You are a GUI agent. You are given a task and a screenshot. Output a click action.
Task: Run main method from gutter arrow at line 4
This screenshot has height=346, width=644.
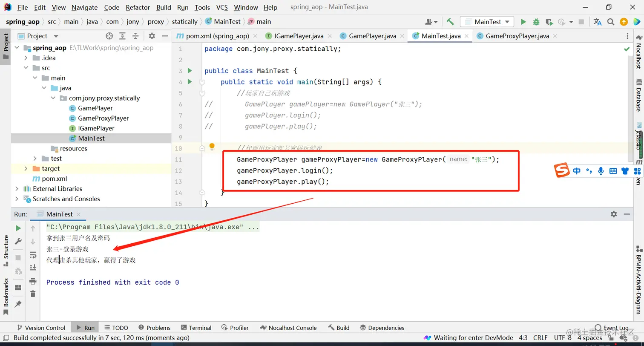[x=190, y=82]
